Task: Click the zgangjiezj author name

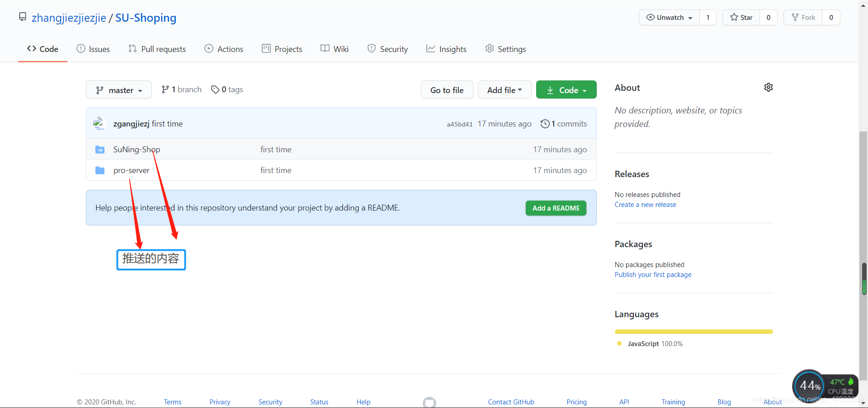Action: click(131, 124)
